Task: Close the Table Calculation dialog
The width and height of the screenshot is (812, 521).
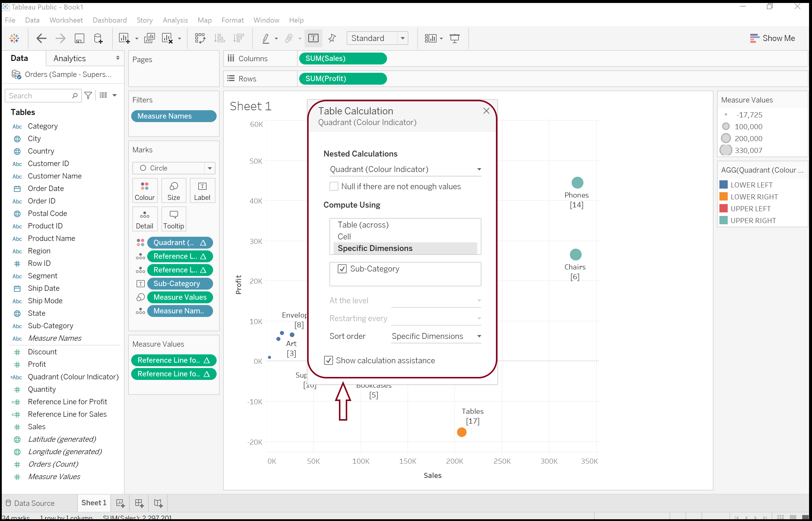Action: pos(486,111)
